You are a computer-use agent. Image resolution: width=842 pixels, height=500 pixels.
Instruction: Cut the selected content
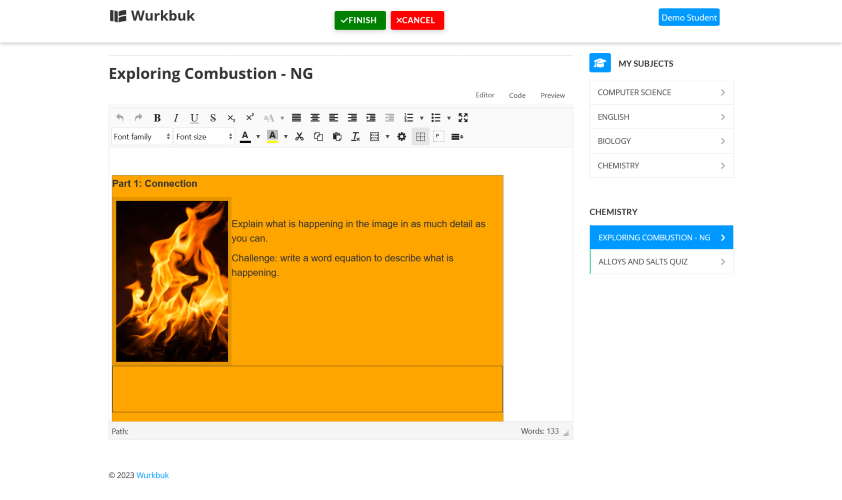pyautogui.click(x=300, y=136)
